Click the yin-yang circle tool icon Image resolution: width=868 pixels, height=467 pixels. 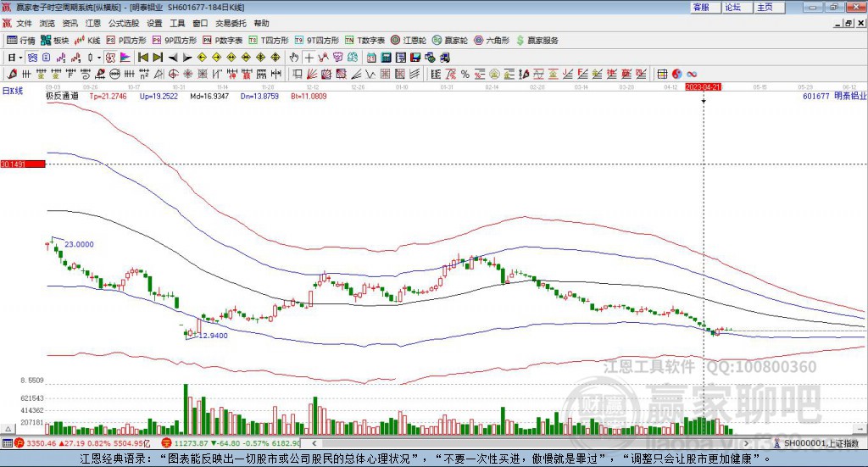point(677,74)
